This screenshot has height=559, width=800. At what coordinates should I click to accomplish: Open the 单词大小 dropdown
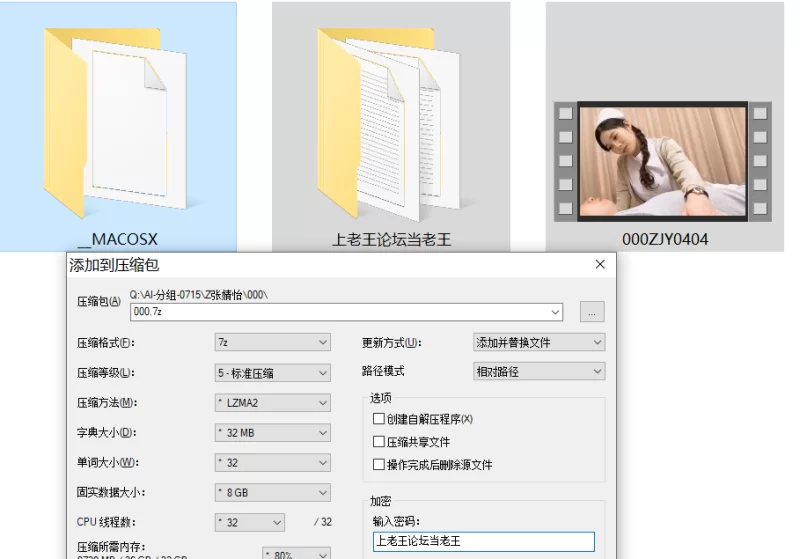(272, 463)
